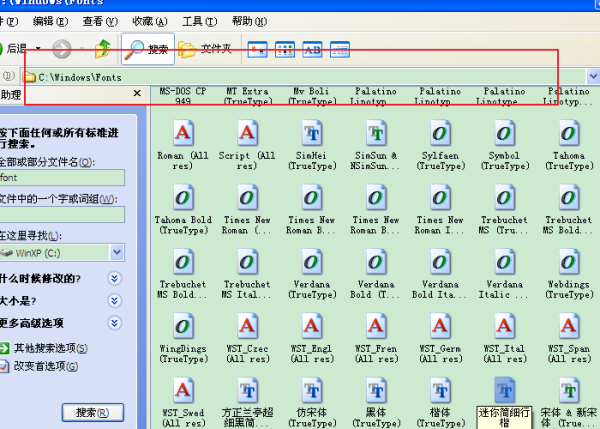Expand the 大小是 section
The height and width of the screenshot is (429, 600).
tap(114, 301)
